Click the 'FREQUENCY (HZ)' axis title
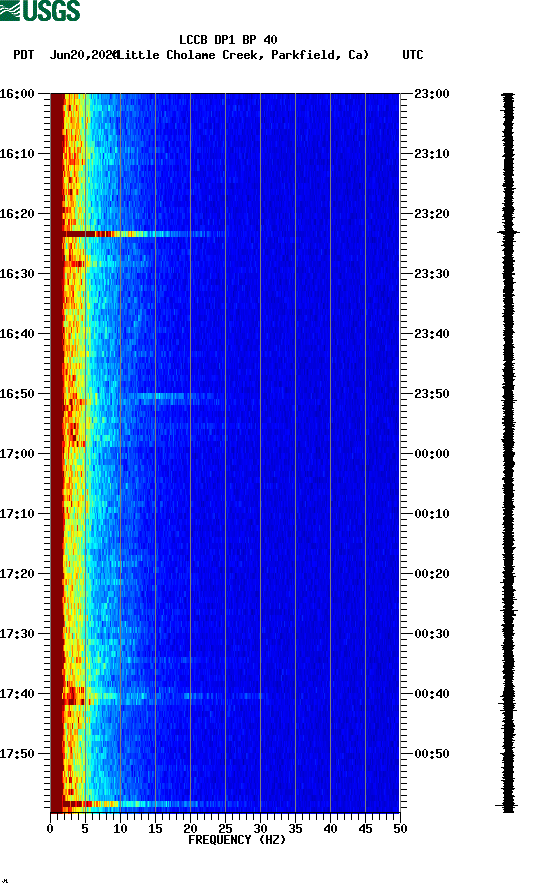The height and width of the screenshot is (892, 552). pos(237,840)
